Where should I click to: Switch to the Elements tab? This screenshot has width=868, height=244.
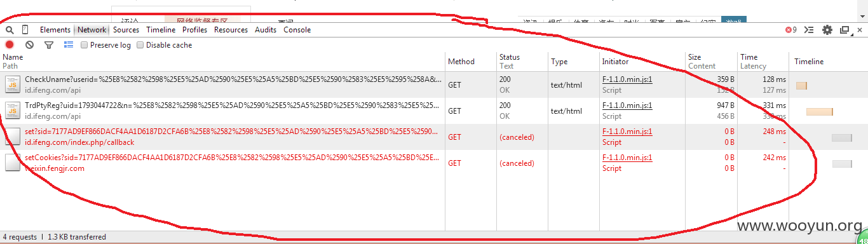tap(55, 30)
